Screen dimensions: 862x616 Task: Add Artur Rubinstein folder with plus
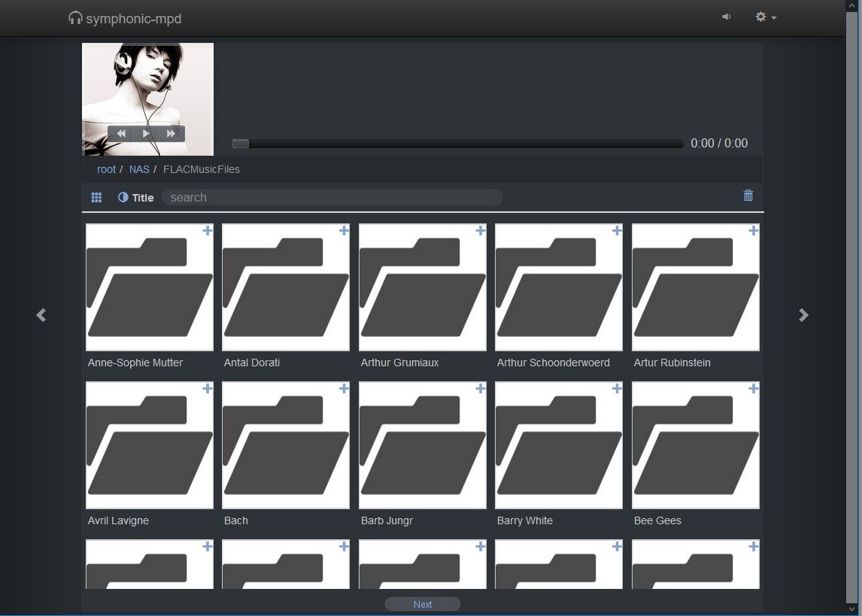pos(753,230)
